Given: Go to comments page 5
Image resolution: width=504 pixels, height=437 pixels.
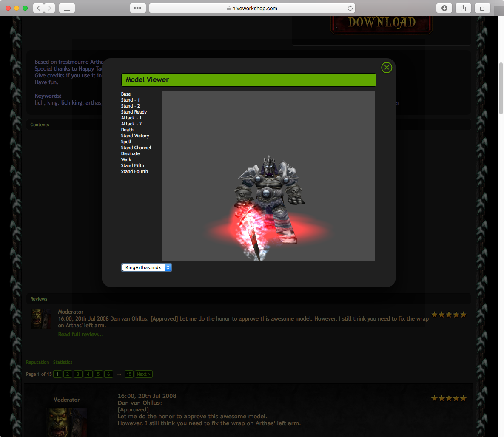Looking at the screenshot, I should (x=98, y=374).
